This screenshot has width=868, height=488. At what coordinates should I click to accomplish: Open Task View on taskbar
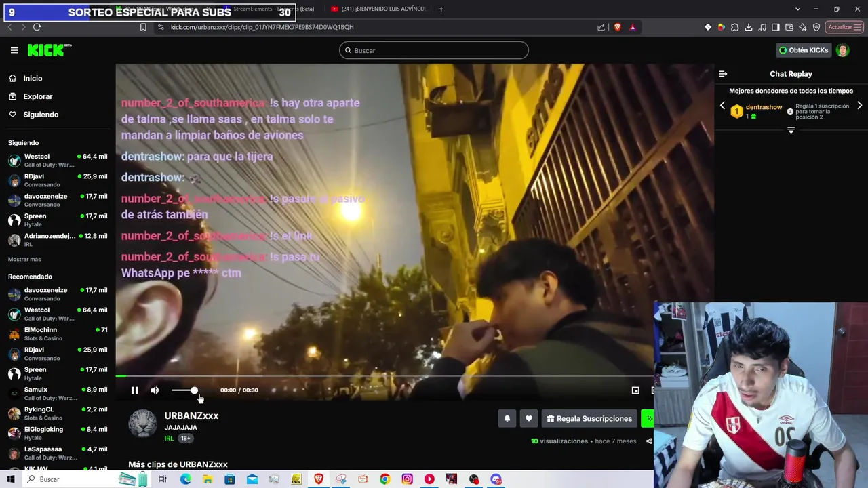pyautogui.click(x=163, y=479)
